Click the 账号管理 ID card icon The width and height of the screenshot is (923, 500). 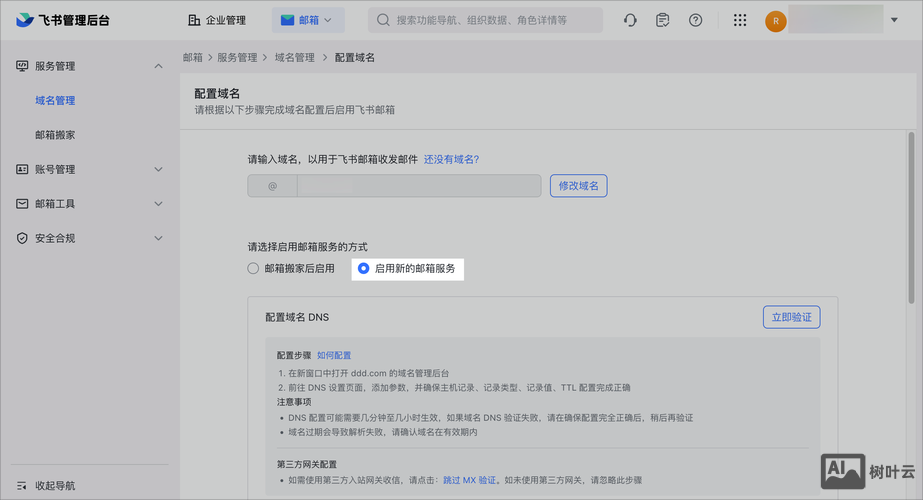(x=22, y=170)
